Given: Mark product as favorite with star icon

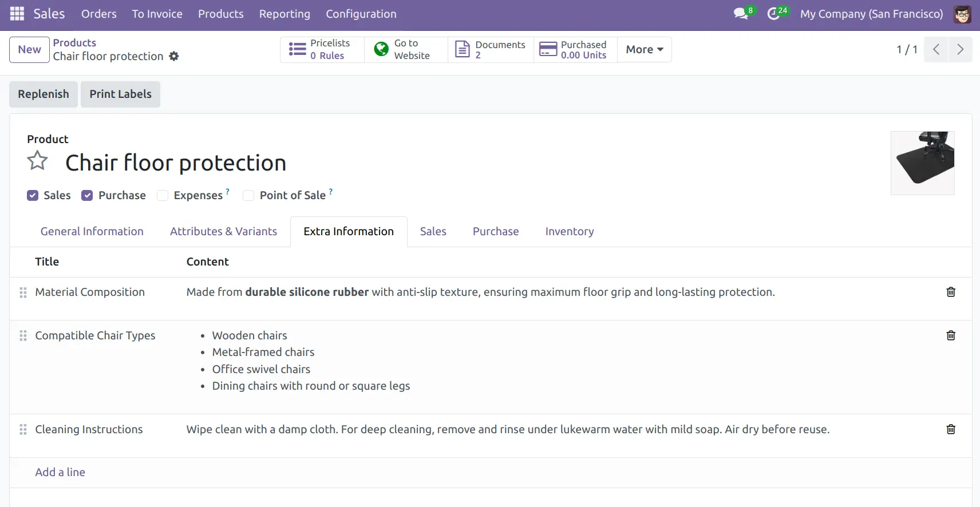Looking at the screenshot, I should pyautogui.click(x=38, y=161).
